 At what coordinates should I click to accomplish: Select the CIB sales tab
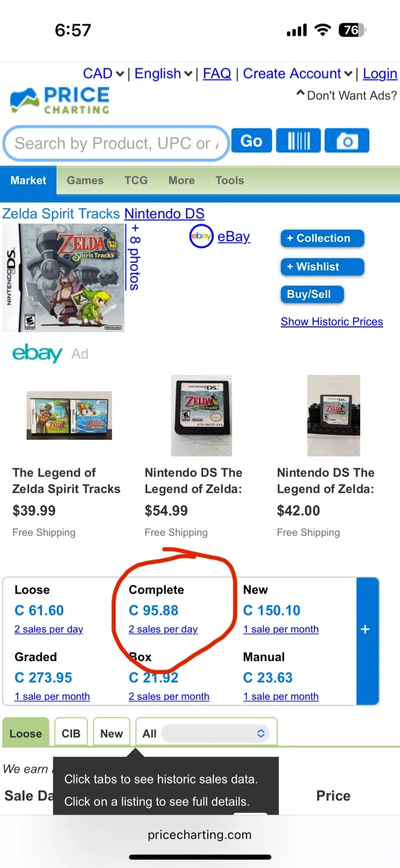[x=71, y=734]
